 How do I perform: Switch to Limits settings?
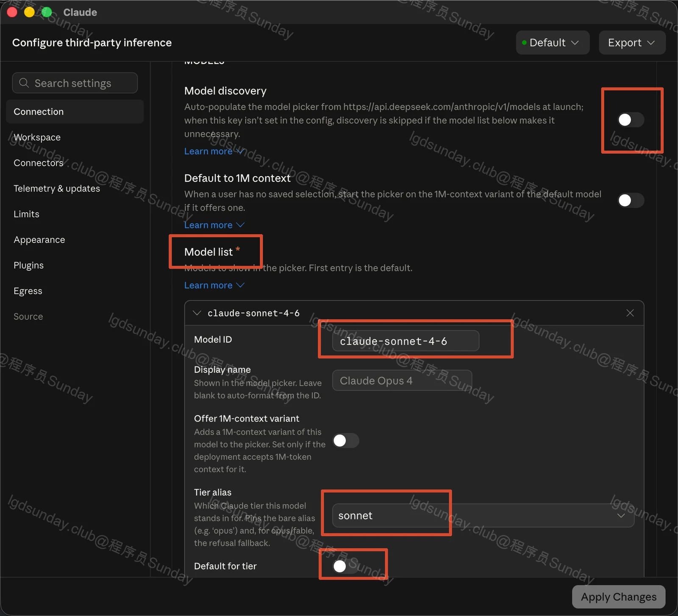point(75,214)
